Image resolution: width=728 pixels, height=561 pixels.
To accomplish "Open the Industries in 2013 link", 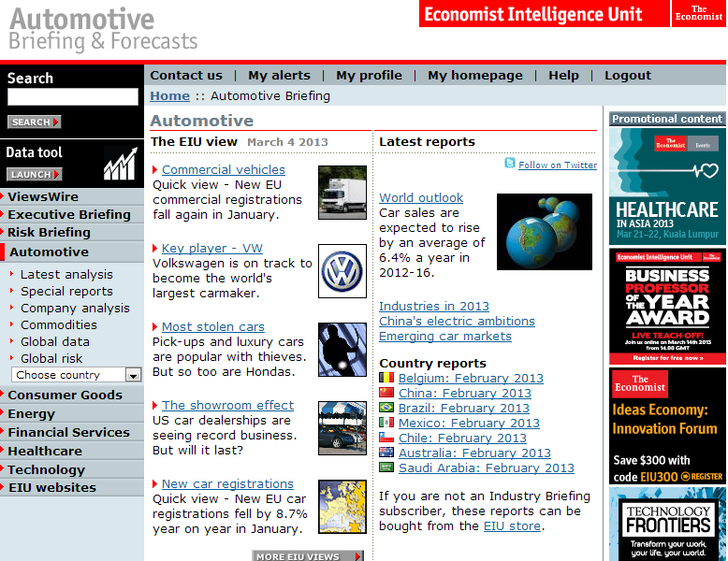I will tap(434, 307).
